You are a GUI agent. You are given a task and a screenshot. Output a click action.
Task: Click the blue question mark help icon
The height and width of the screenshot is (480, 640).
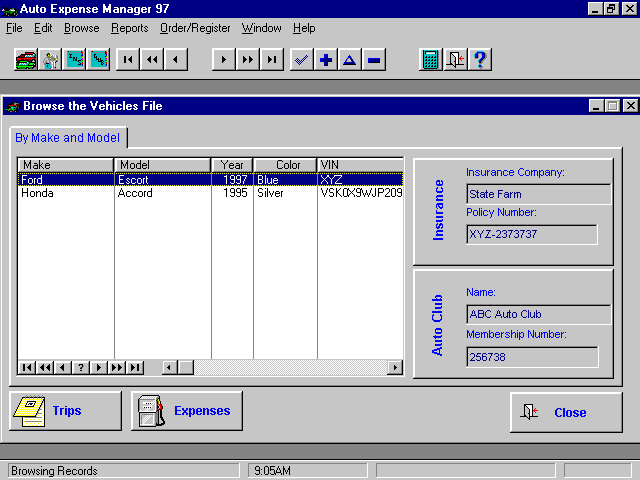[x=480, y=60]
